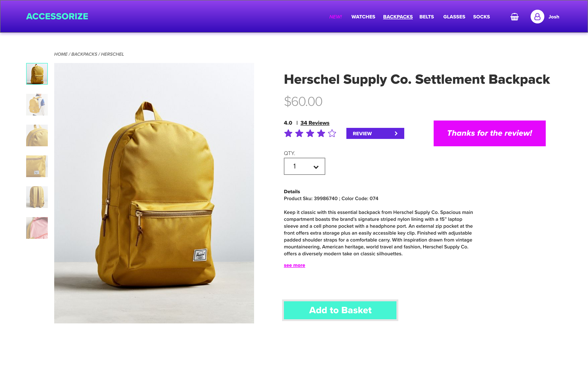Select the empty fifth rating star
The image size is (588, 368).
pos(332,133)
